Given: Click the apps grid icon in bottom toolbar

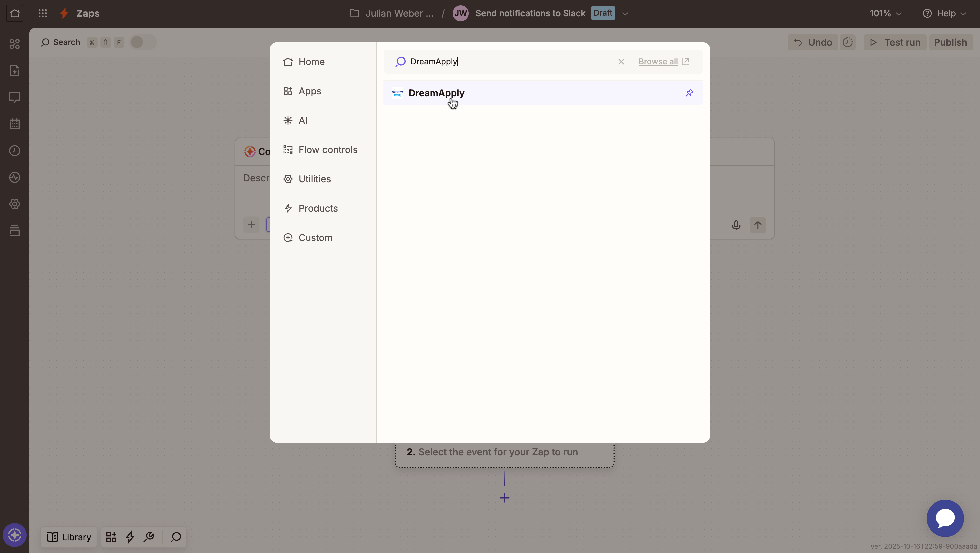Looking at the screenshot, I should coord(111,537).
